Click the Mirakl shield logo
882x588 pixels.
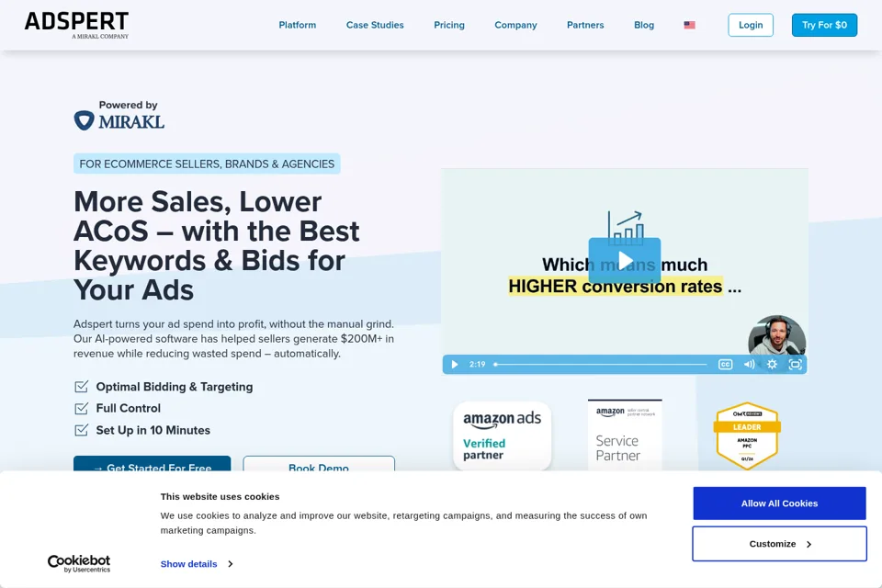point(85,120)
